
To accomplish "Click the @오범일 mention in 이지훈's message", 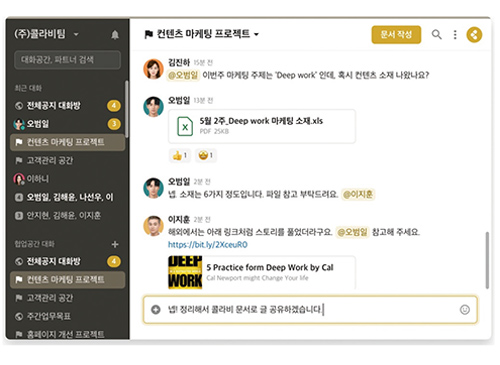I will pyautogui.click(x=352, y=232).
